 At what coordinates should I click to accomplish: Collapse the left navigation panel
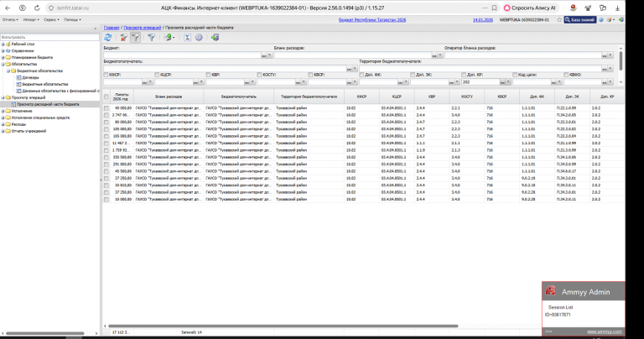[x=96, y=29]
